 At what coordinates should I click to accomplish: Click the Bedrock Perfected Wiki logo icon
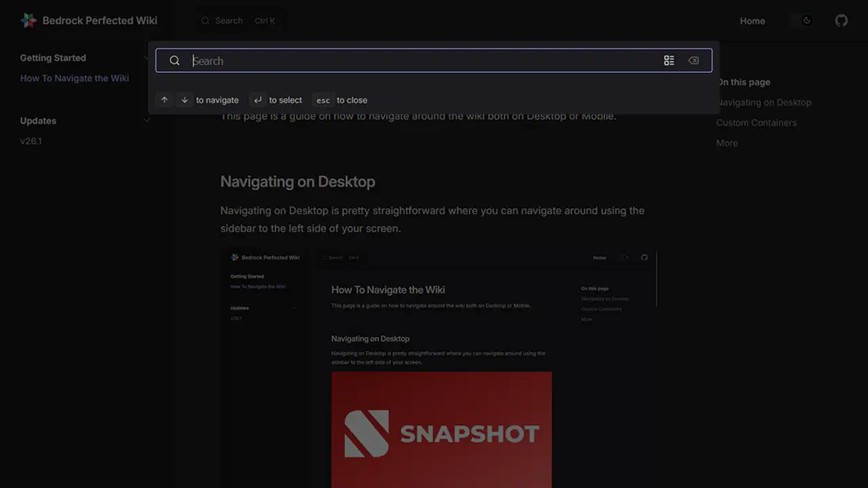pyautogui.click(x=28, y=20)
